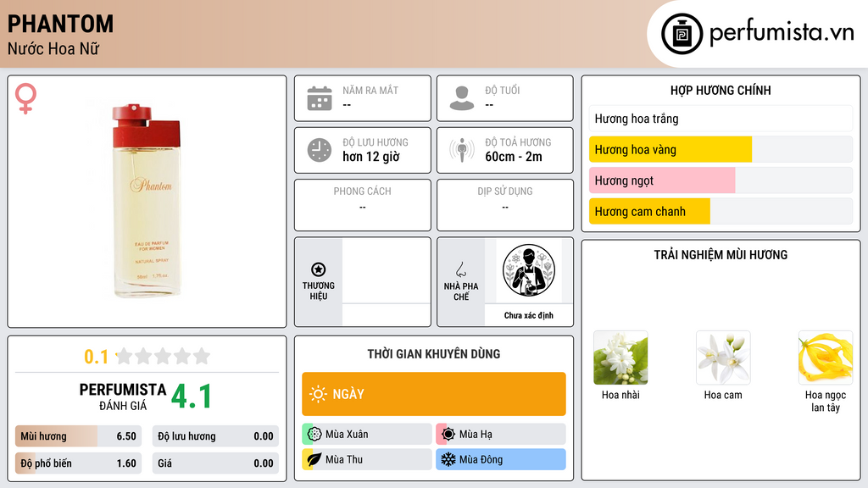The height and width of the screenshot is (488, 868).
Task: Click the Phong cách style box
Action: click(363, 205)
